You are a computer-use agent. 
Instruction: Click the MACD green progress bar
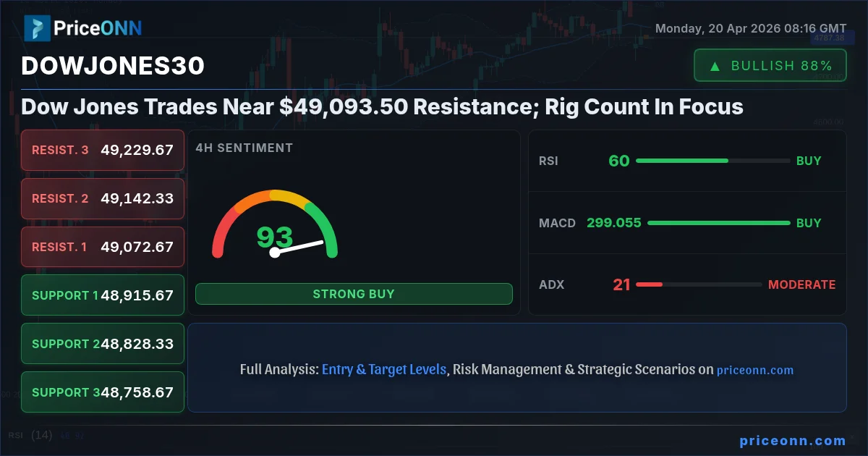[x=718, y=223]
